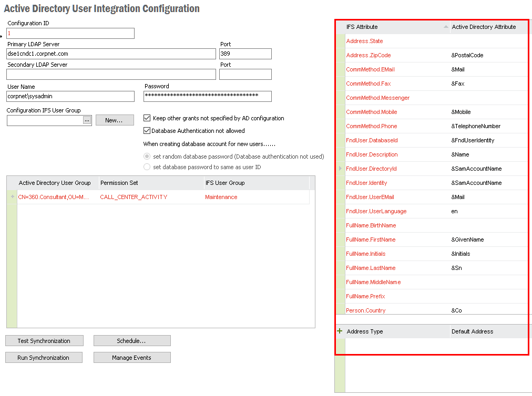The image size is (532, 396).
Task: Click Test Synchronization
Action: click(44, 340)
